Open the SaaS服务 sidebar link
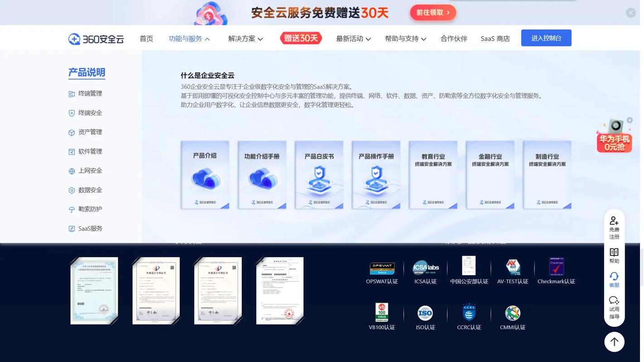644x362 pixels. (91, 229)
